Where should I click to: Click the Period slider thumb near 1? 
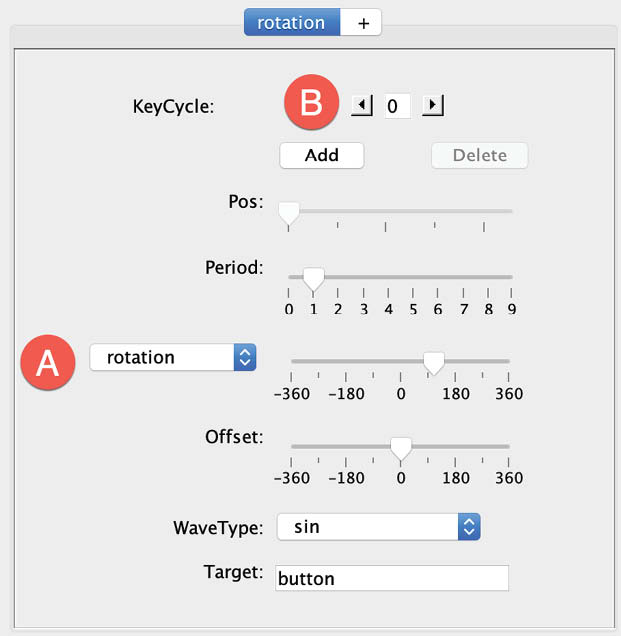coord(314,279)
